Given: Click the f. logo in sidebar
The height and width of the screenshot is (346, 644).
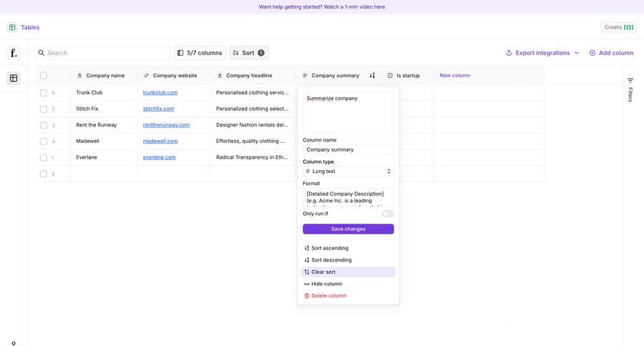Looking at the screenshot, I should 14,53.
